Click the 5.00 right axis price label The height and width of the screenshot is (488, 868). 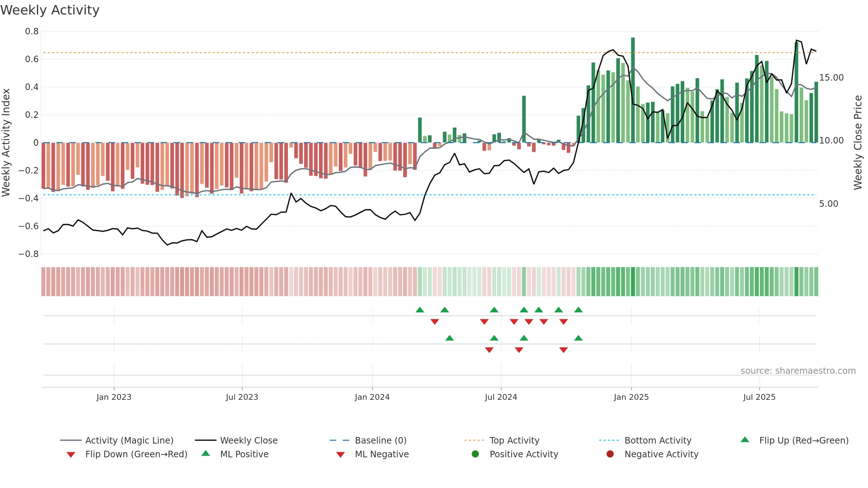pyautogui.click(x=829, y=204)
